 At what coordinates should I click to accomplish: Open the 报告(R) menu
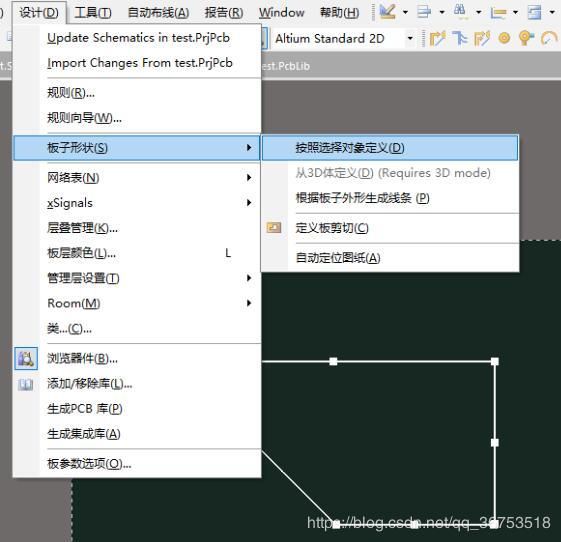click(224, 13)
